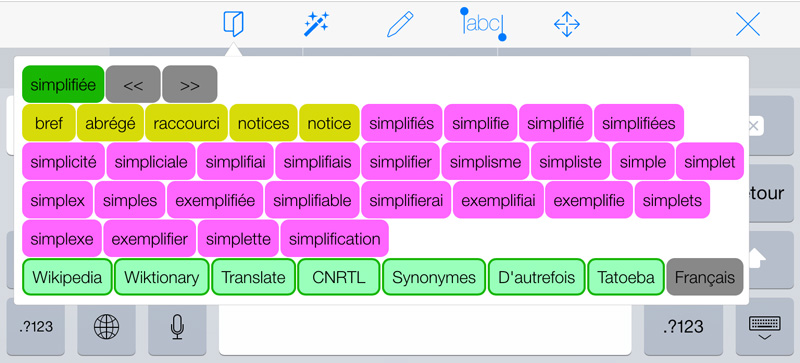Choose the word 'simplexe'
The height and width of the screenshot is (363, 800).
click(62, 238)
